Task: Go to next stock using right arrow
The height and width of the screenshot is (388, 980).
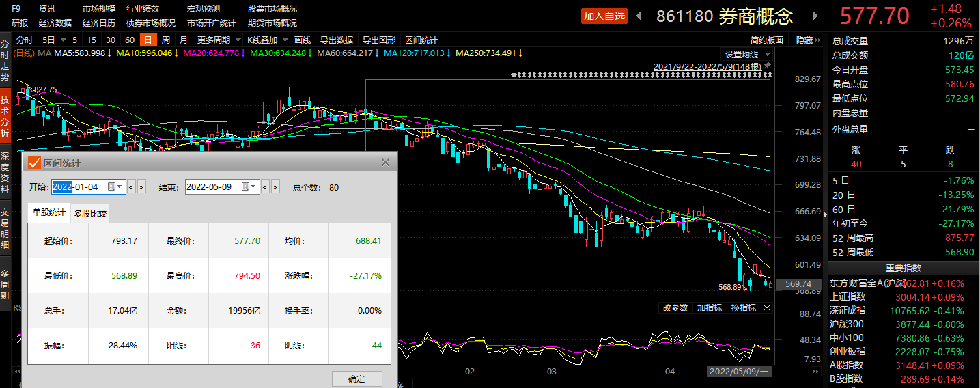Action: point(815,16)
